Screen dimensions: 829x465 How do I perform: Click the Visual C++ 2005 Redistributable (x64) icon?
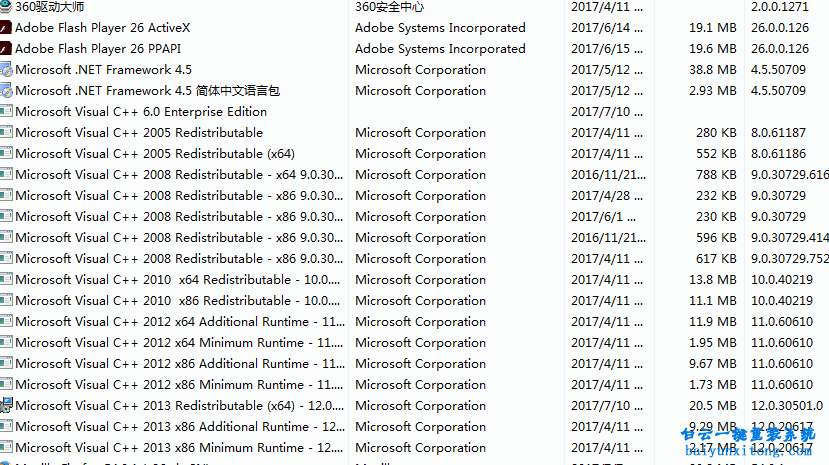coord(6,154)
